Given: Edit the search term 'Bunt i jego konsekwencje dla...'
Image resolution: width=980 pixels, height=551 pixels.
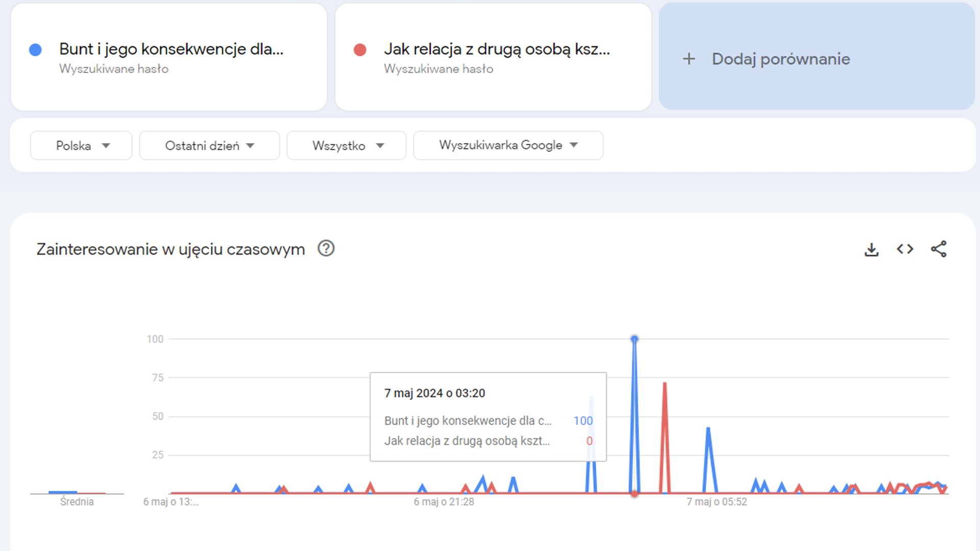Looking at the screenshot, I should coord(171,49).
